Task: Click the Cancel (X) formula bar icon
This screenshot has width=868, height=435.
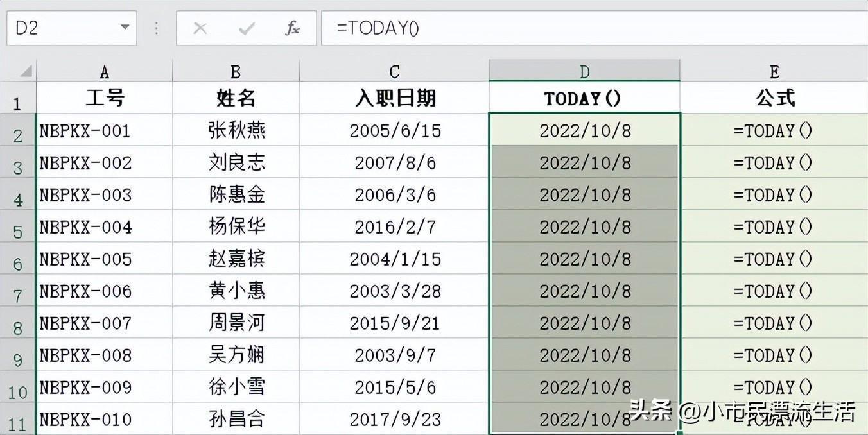Action: [x=200, y=28]
